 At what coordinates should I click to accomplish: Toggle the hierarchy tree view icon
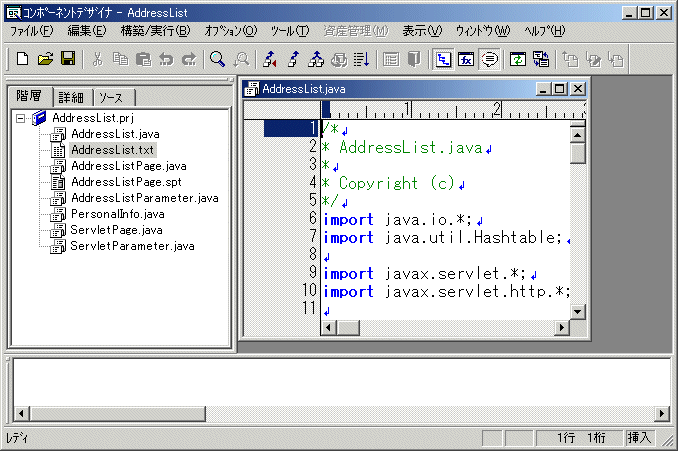pos(443,59)
